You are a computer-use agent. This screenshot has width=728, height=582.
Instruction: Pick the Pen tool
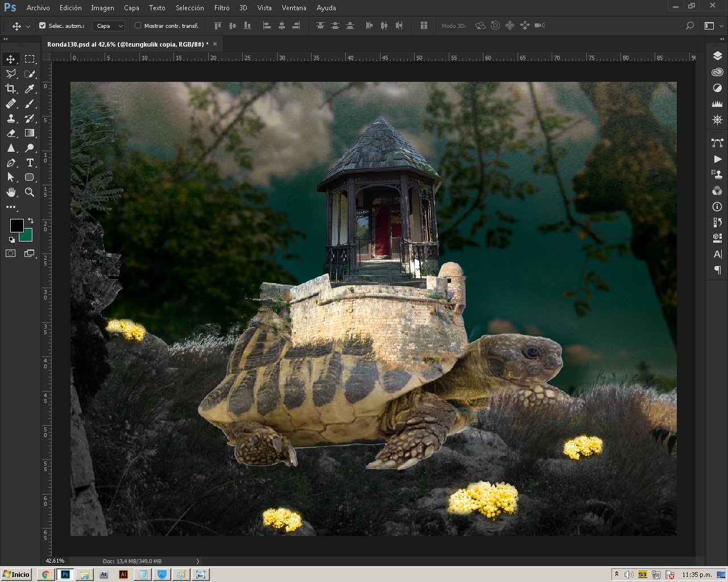tap(11, 163)
